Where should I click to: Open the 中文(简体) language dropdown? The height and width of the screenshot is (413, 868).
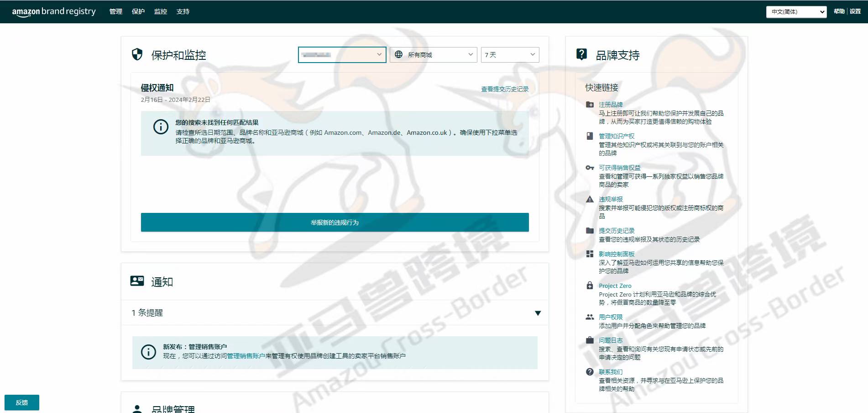point(796,12)
